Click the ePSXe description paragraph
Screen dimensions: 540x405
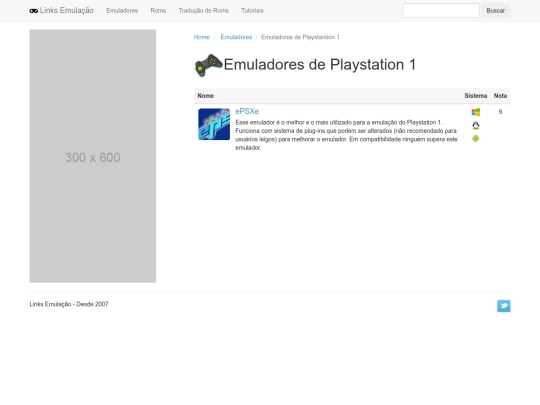pyautogui.click(x=346, y=135)
